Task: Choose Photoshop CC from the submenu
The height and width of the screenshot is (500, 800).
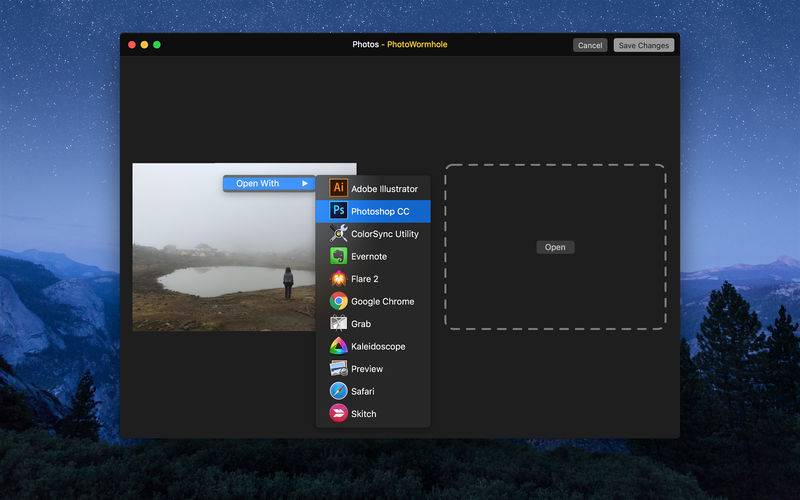Action: (x=373, y=211)
